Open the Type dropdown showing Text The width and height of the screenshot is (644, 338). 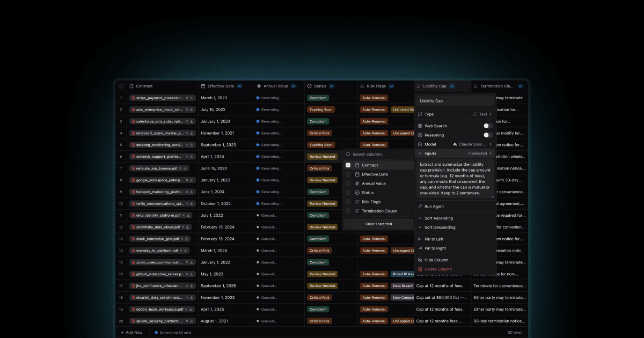pyautogui.click(x=483, y=114)
